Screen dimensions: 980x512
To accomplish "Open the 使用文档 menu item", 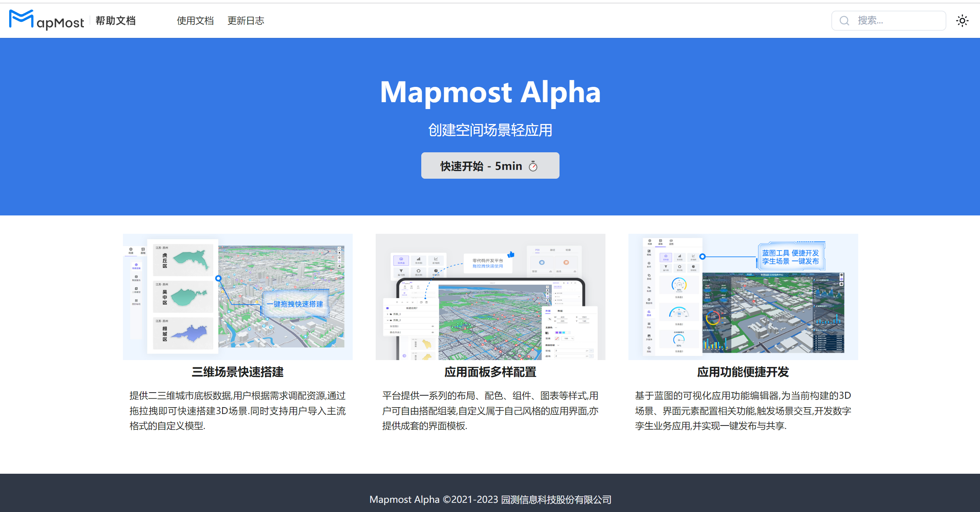I will [195, 21].
